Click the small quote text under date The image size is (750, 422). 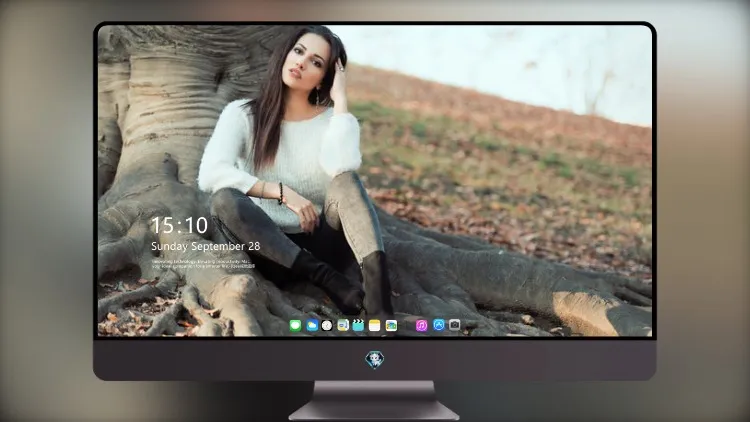[203, 264]
